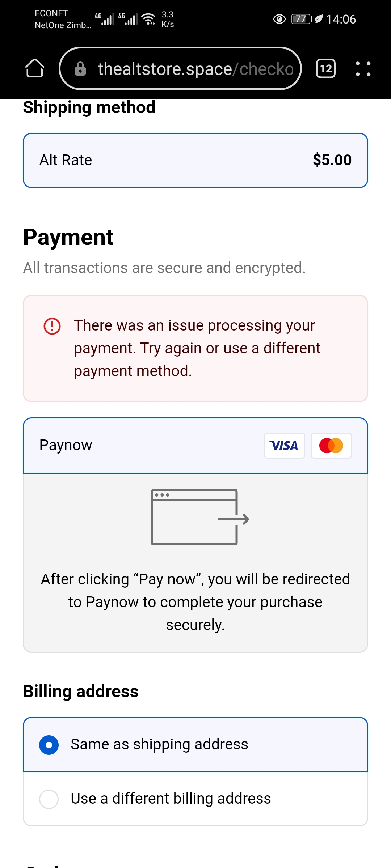Select Same as shipping address radio
The height and width of the screenshot is (868, 391).
49,745
